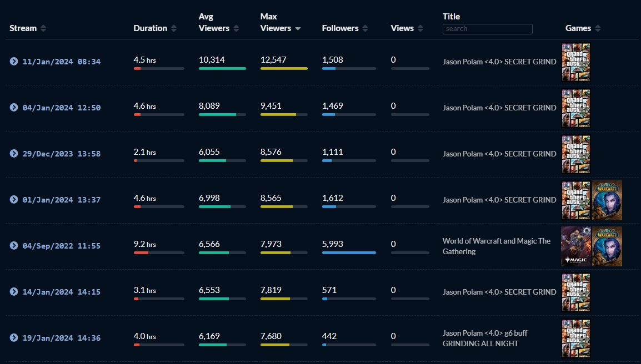The image size is (641, 364).
Task: Click the 10,314 avg viewers bar
Action: pos(222,69)
